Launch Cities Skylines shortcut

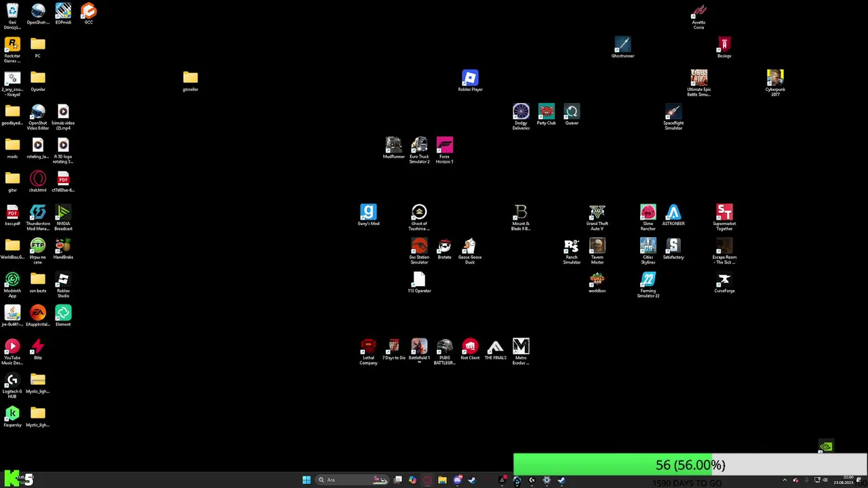pos(648,251)
